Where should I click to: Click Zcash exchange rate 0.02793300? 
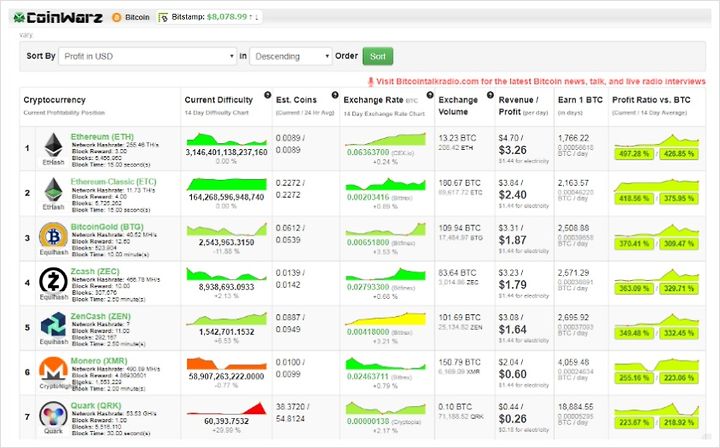[x=368, y=287]
